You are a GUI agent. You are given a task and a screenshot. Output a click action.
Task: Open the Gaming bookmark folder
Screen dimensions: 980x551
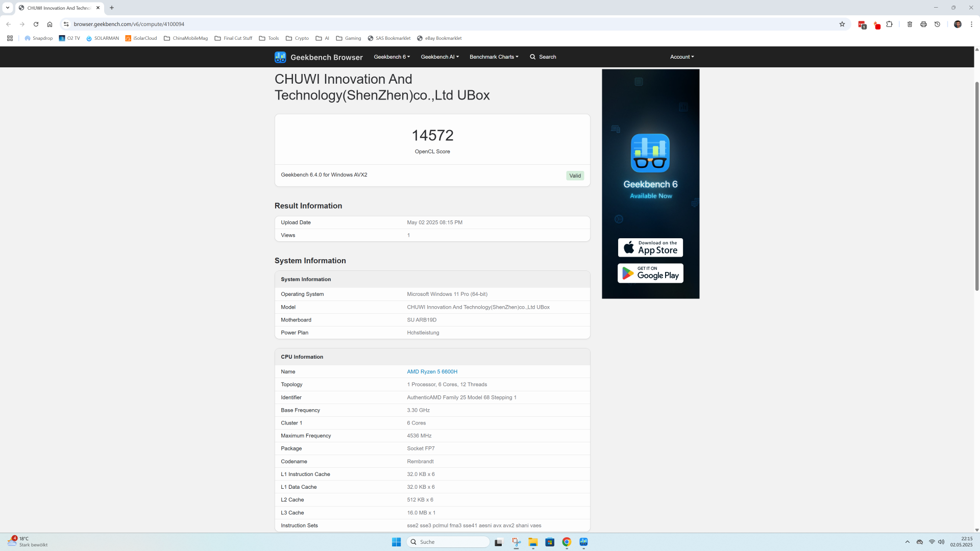[349, 38]
